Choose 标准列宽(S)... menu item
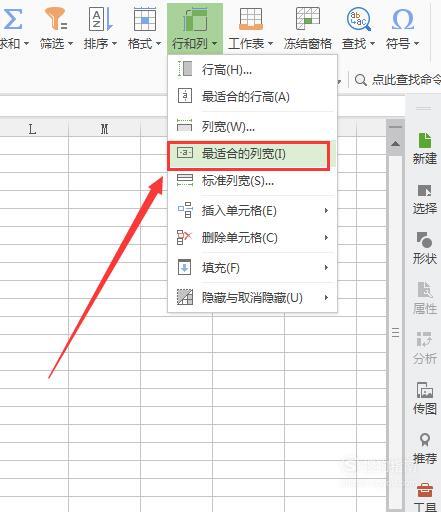 point(252,181)
